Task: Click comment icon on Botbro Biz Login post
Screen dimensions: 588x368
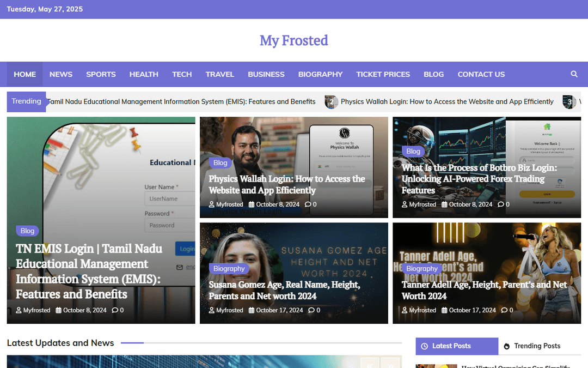Action: [501, 204]
